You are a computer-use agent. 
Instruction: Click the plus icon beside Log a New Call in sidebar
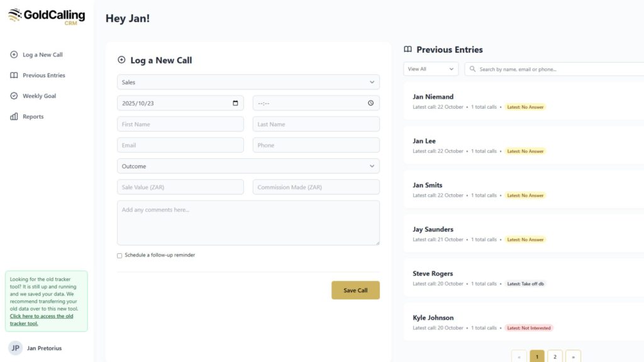pos(14,55)
